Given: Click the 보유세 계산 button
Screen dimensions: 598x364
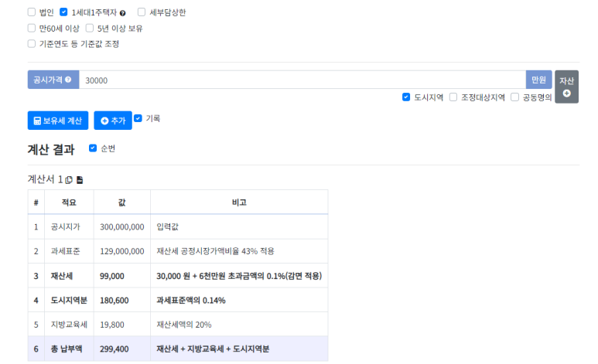Looking at the screenshot, I should (x=58, y=121).
